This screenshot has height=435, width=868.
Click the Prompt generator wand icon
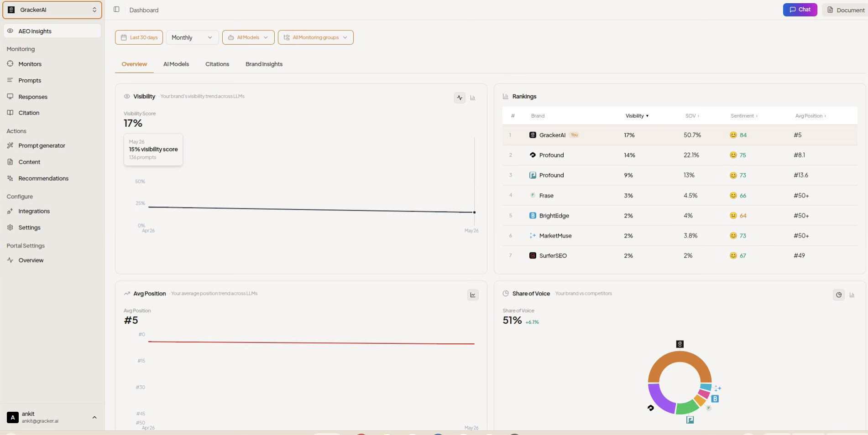coord(10,145)
